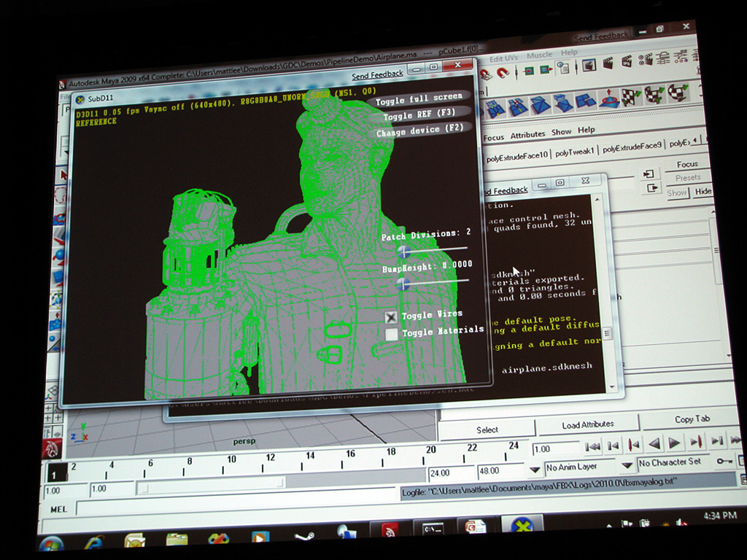Click the PowerPoint taskbar icon
The image size is (747, 560).
pyautogui.click(x=474, y=527)
